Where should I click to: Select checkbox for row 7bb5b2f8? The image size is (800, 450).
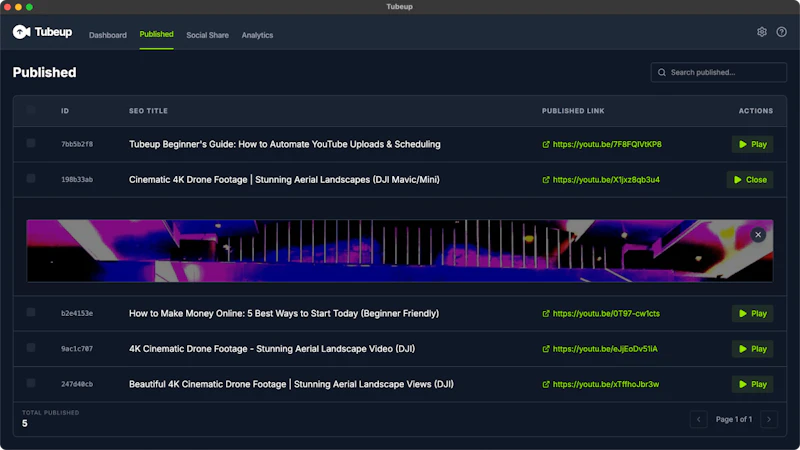(31, 143)
